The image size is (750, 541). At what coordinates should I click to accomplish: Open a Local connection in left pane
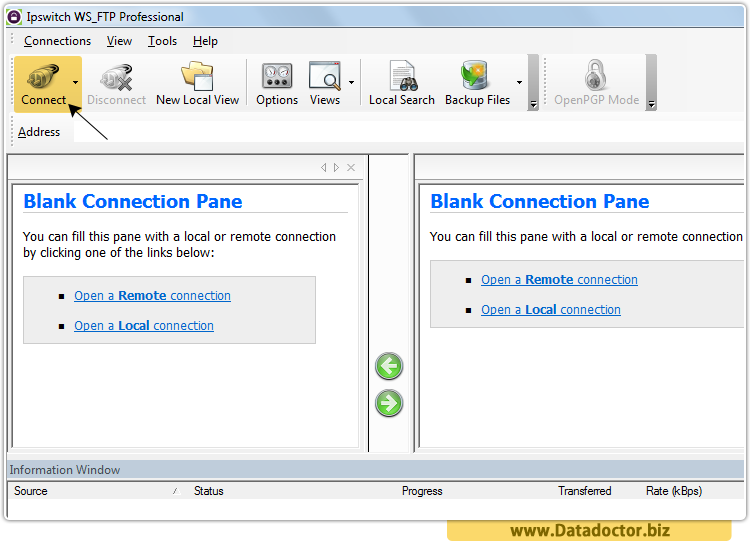pos(143,326)
